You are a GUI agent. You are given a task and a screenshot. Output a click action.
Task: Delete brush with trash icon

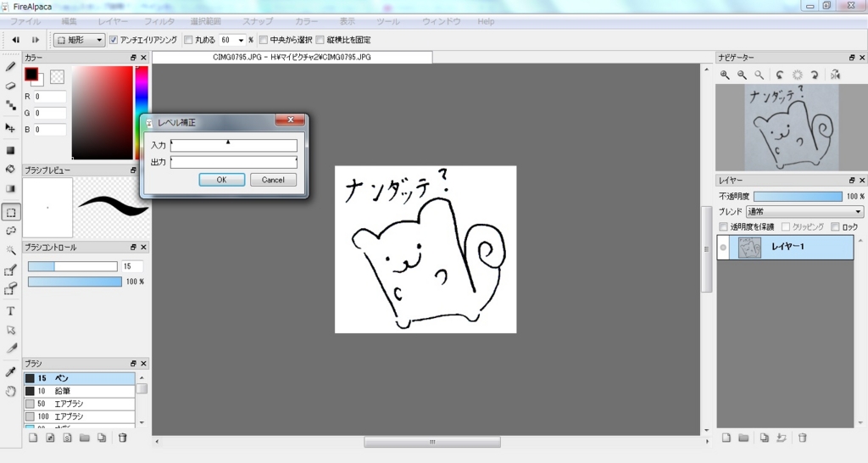point(123,438)
